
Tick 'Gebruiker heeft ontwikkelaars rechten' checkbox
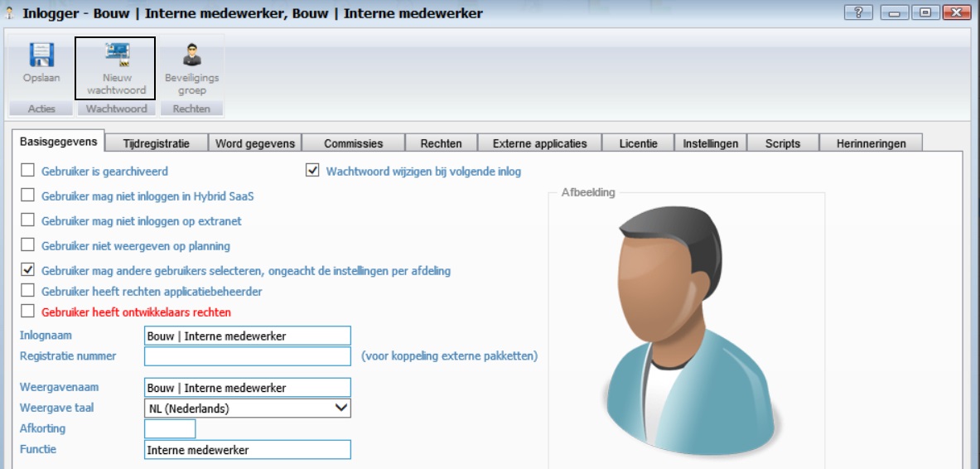(x=28, y=312)
